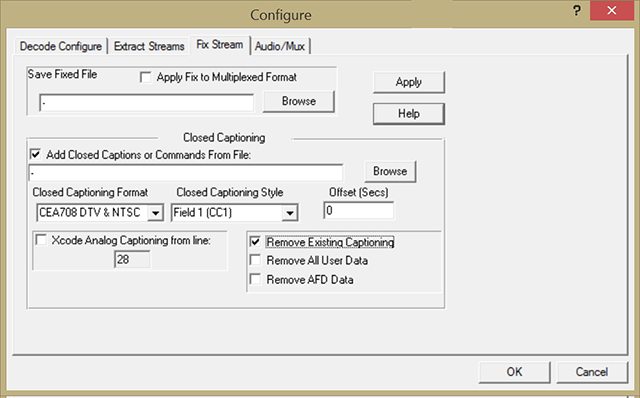
Task: Uncheck Remove Existing Captioning
Action: 256,242
